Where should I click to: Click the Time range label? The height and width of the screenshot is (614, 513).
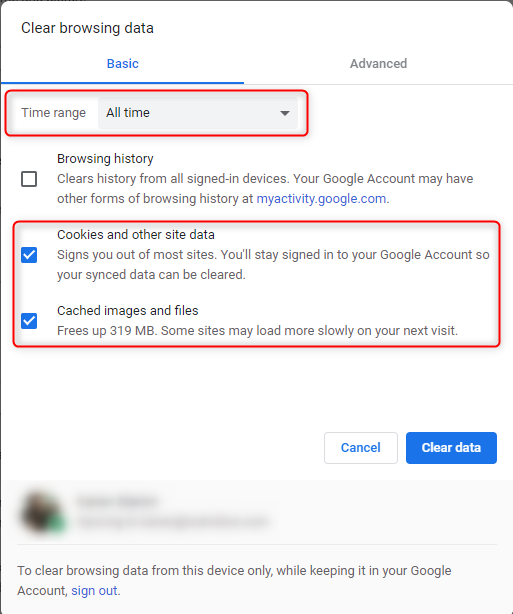click(x=54, y=113)
